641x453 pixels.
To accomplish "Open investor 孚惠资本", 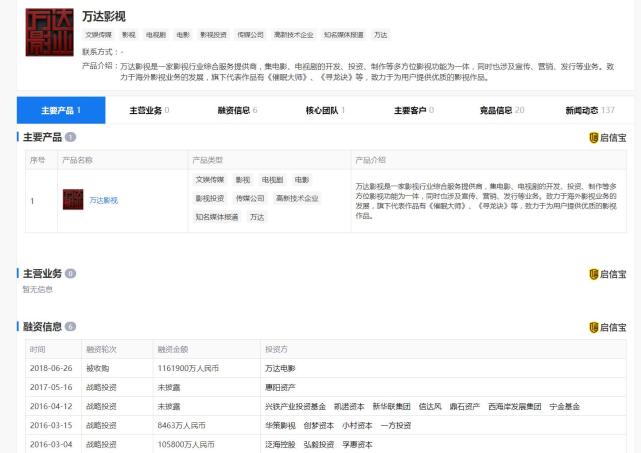I will pyautogui.click(x=357, y=444).
